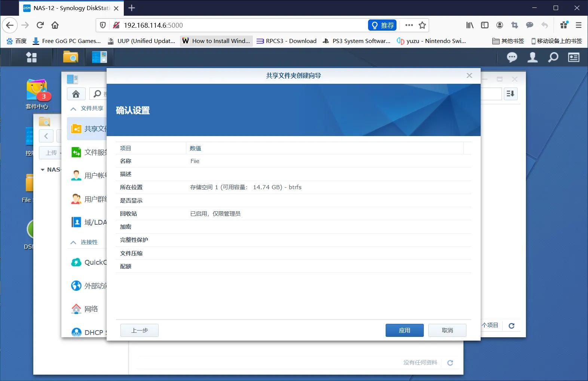Open a new browser tab
The height and width of the screenshot is (381, 588).
click(x=132, y=8)
